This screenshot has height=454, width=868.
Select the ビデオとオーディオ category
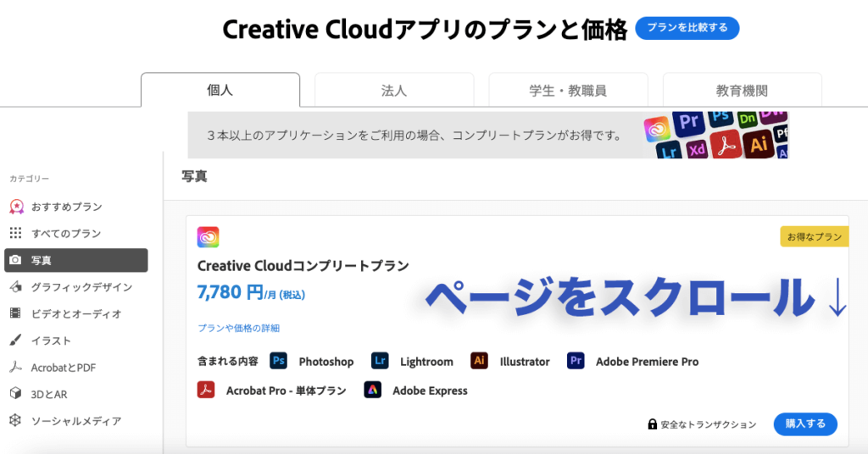[75, 313]
